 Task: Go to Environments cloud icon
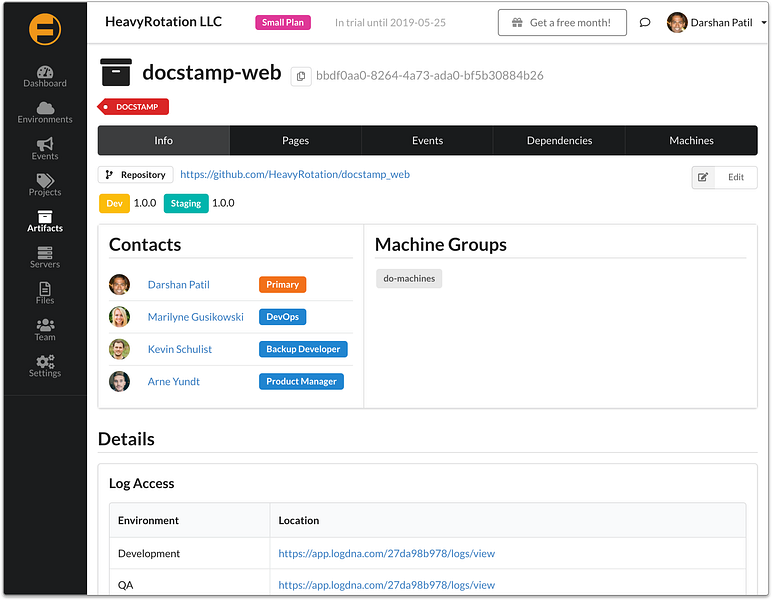[45, 107]
